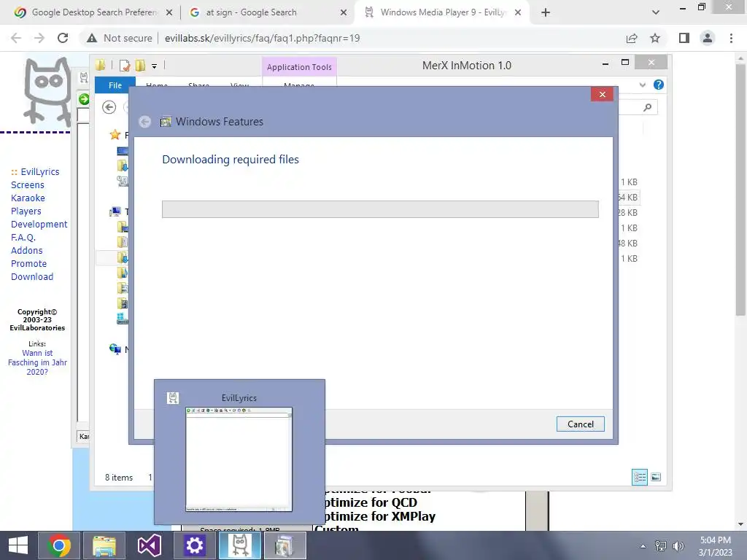Screen dimensions: 747x560
Task: Open the volume speaker tray icon
Action: [x=678, y=546]
